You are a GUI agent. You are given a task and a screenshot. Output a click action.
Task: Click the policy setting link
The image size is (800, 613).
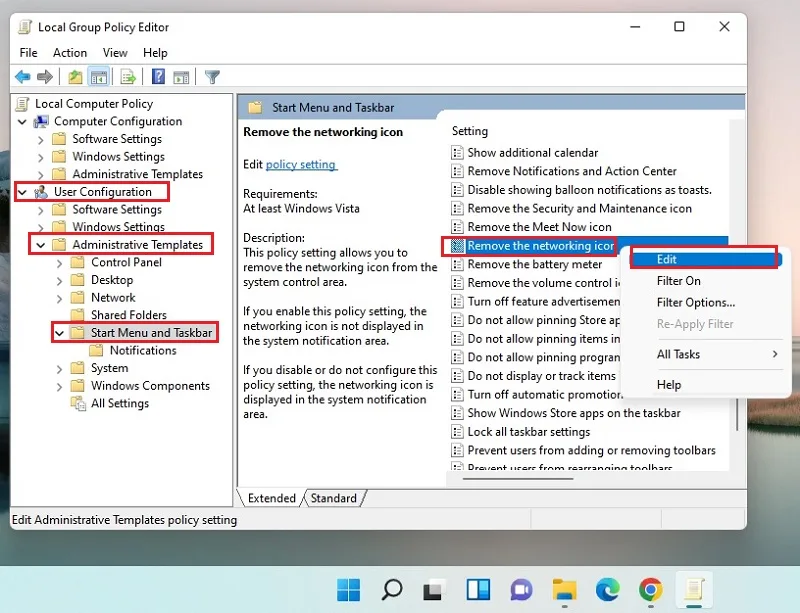coord(301,164)
